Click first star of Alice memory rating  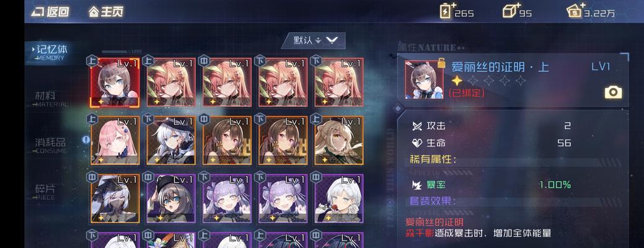pyautogui.click(x=457, y=81)
